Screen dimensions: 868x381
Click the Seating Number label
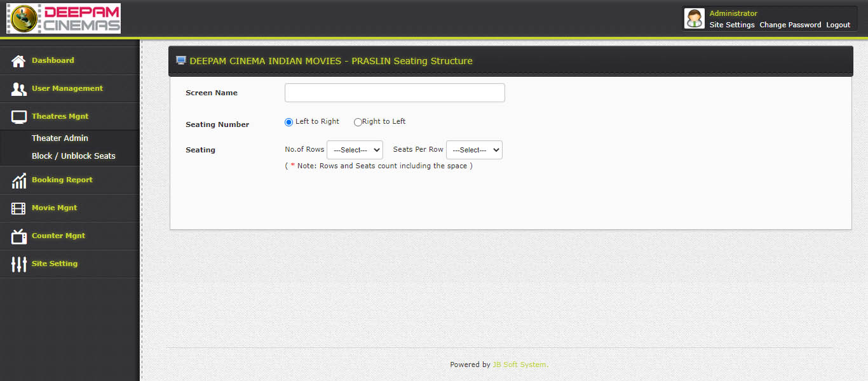point(217,124)
